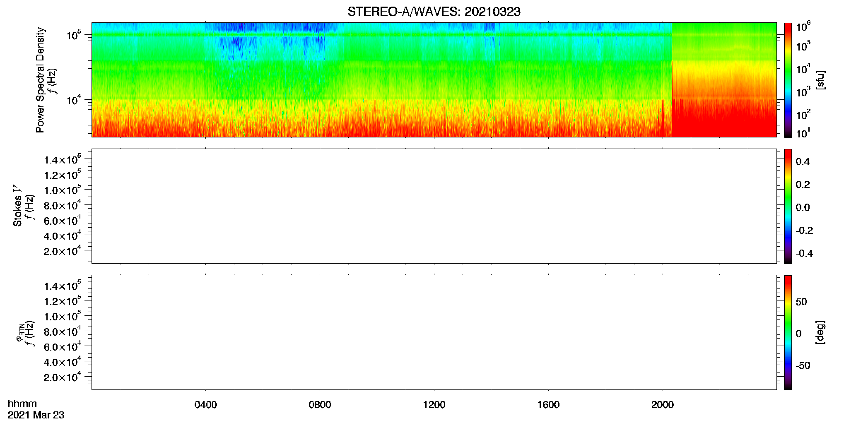Click the red high-intensity region after 2000

(x=724, y=118)
